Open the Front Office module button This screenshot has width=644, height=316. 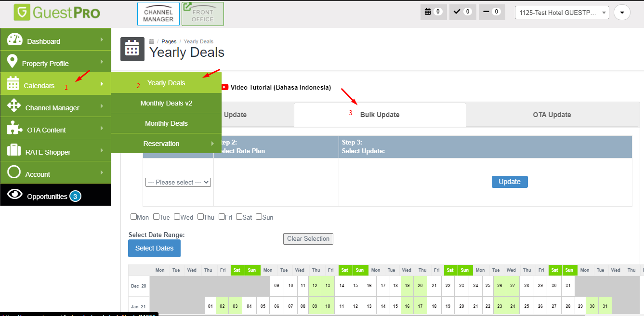coord(203,14)
